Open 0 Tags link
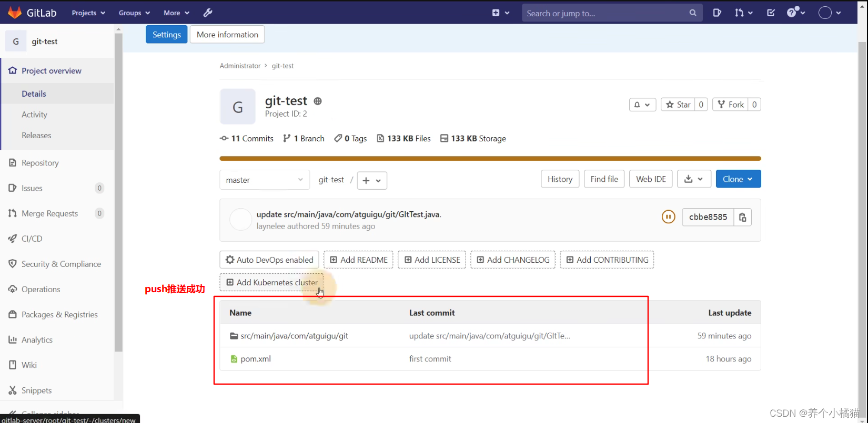 (350, 139)
